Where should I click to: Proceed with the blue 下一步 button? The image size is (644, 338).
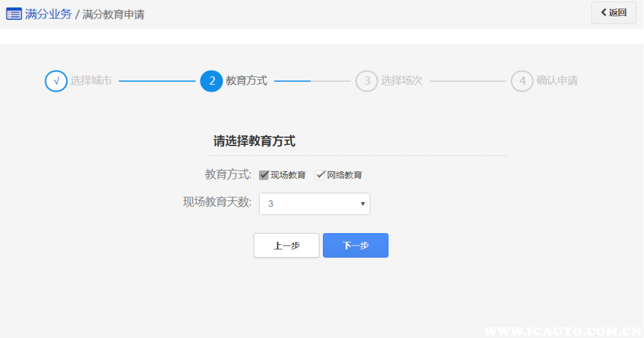point(356,246)
